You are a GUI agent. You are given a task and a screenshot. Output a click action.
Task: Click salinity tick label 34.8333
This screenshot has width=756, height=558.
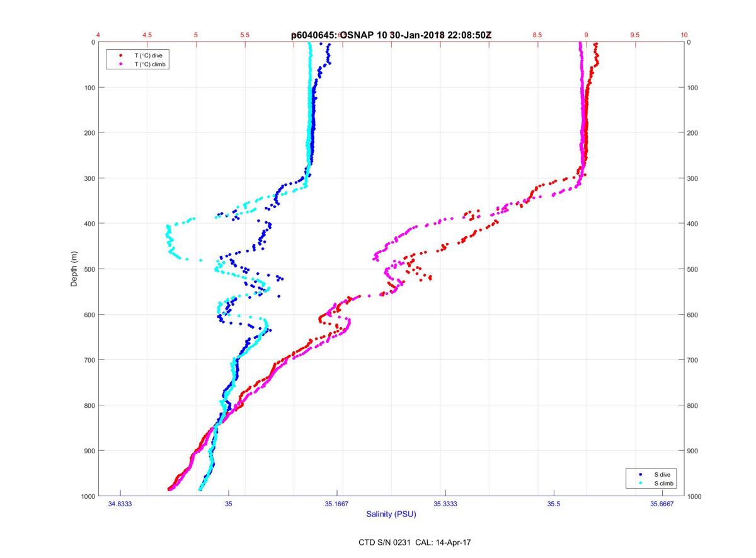point(120,504)
